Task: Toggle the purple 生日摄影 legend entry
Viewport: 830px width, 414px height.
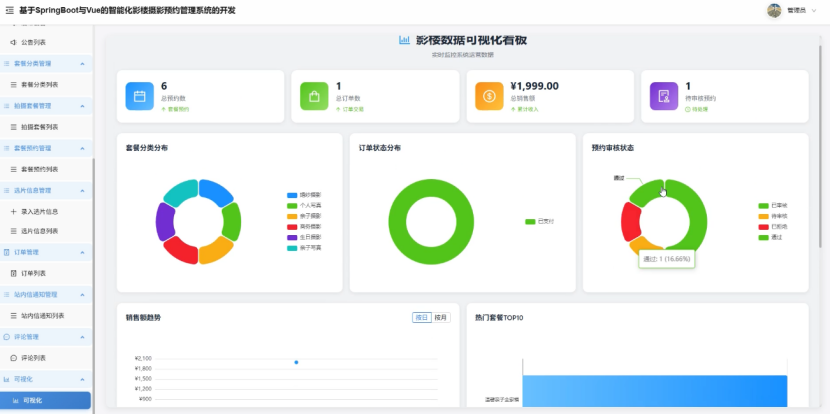Action: (304, 237)
